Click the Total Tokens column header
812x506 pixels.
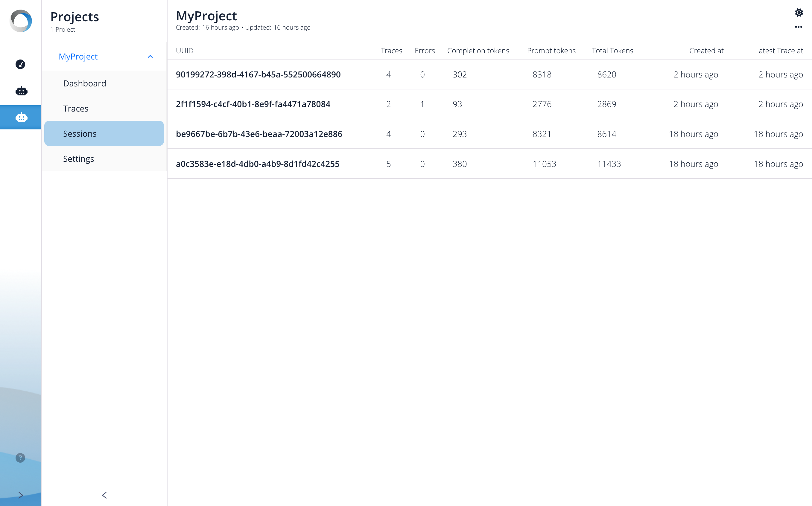[x=612, y=51]
